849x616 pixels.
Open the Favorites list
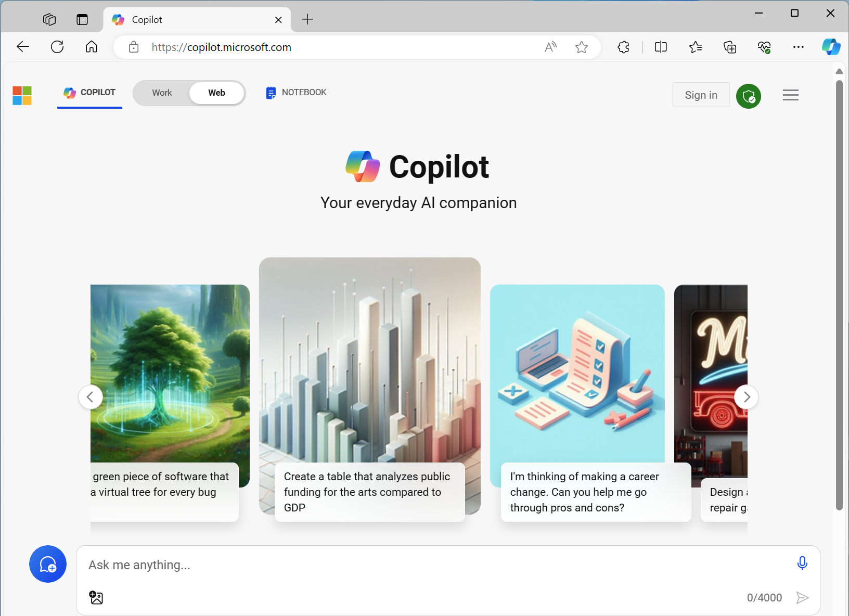pyautogui.click(x=696, y=47)
